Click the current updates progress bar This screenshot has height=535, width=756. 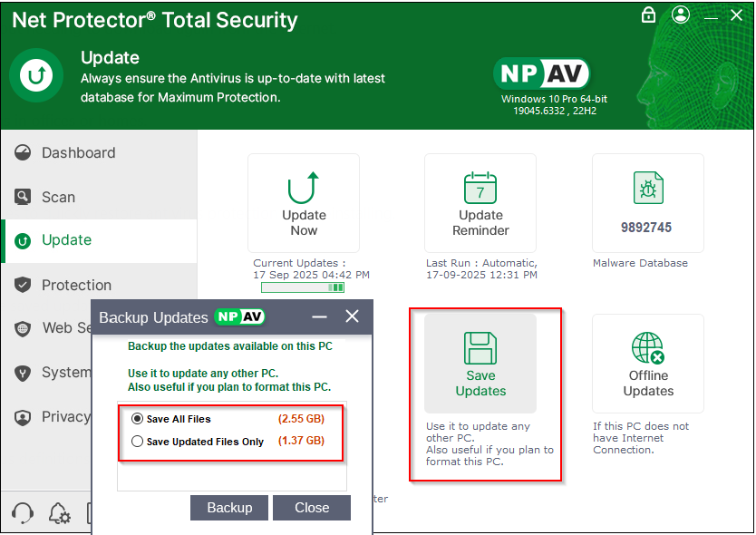coord(303,287)
